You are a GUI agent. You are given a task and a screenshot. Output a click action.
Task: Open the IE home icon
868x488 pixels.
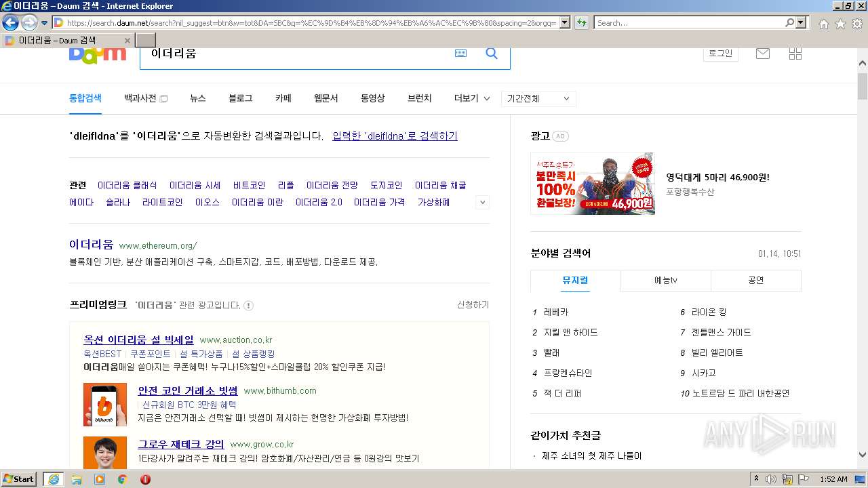click(823, 24)
